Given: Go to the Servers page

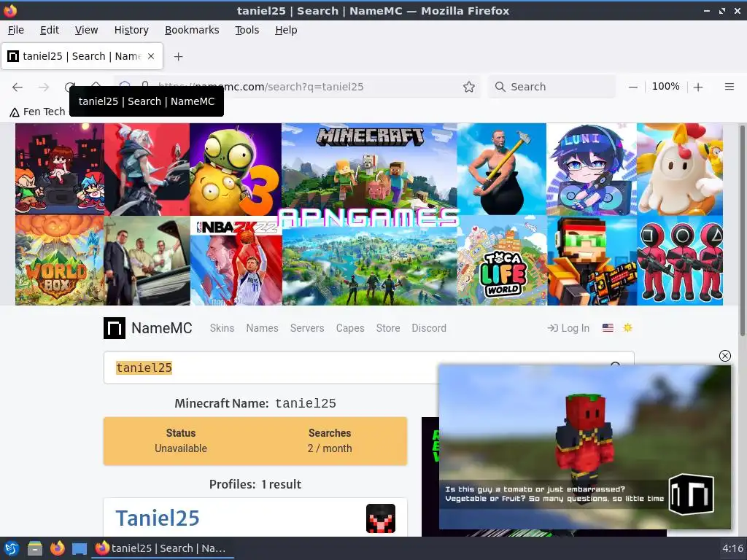Looking at the screenshot, I should pos(307,328).
